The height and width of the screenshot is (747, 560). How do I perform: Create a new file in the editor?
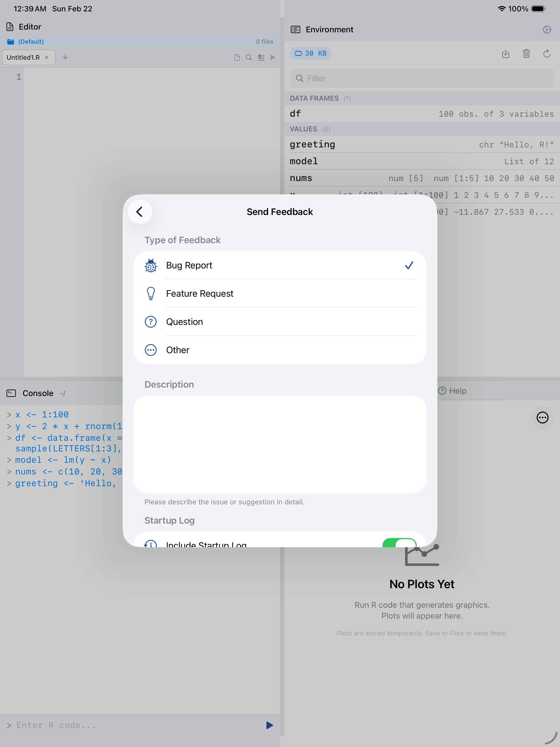point(237,58)
